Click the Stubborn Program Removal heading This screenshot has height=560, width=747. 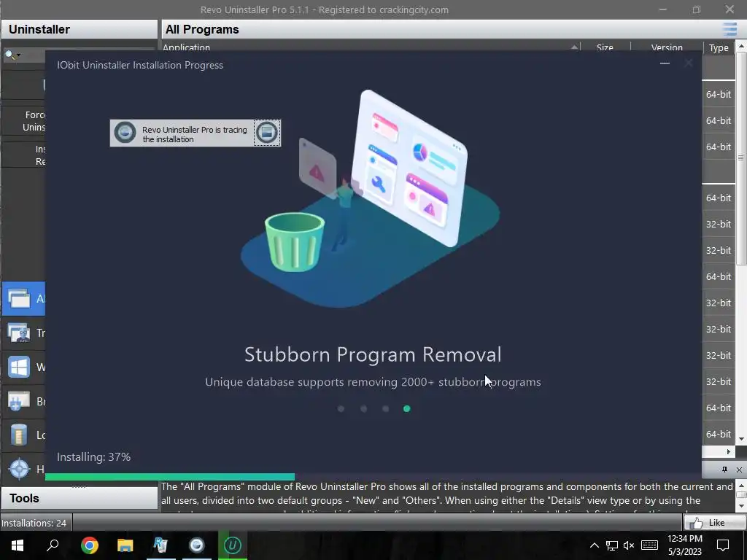373,355
